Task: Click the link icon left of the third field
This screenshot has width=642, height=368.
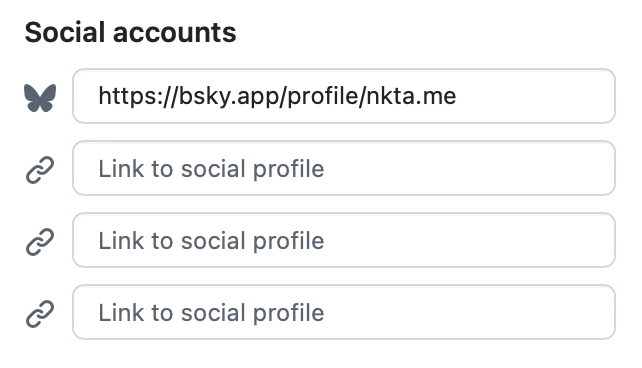Action: pos(40,242)
